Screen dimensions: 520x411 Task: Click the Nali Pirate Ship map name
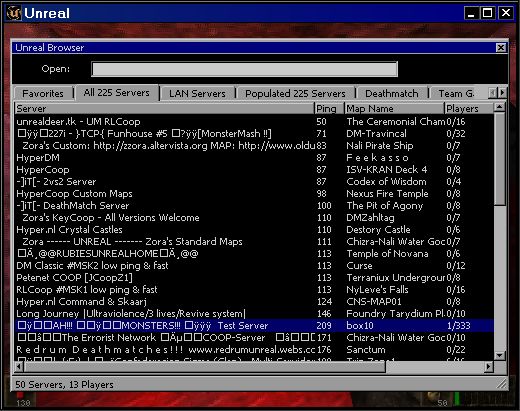point(380,146)
